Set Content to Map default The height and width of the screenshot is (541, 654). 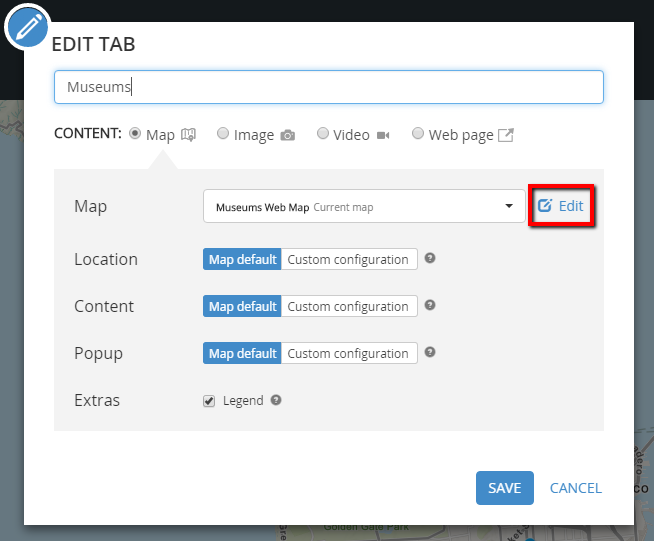[x=242, y=306]
